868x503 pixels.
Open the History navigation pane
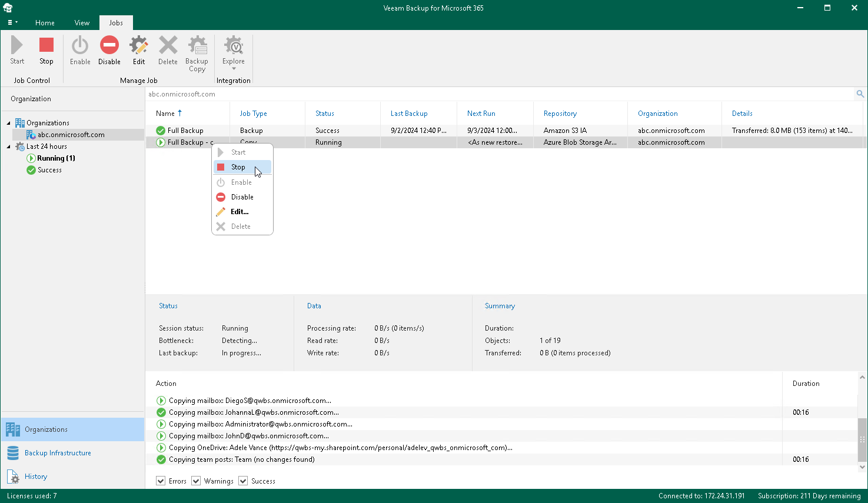click(x=72, y=477)
